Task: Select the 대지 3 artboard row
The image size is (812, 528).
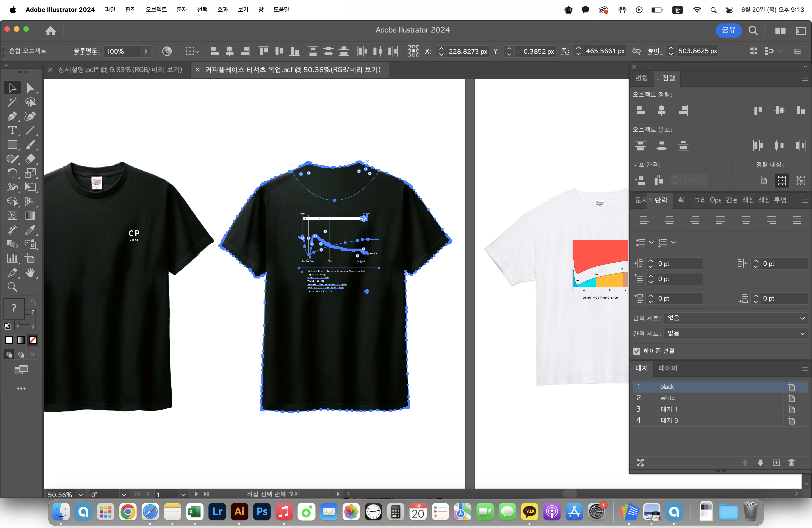Action: coord(720,420)
